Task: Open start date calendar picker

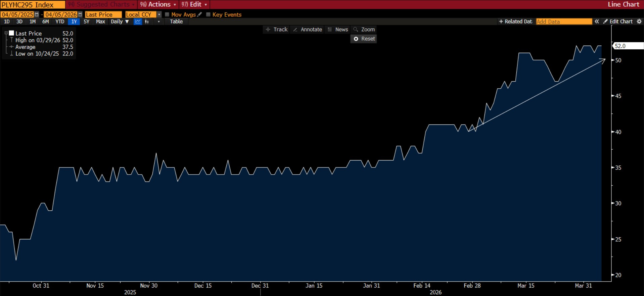Action: (x=37, y=14)
